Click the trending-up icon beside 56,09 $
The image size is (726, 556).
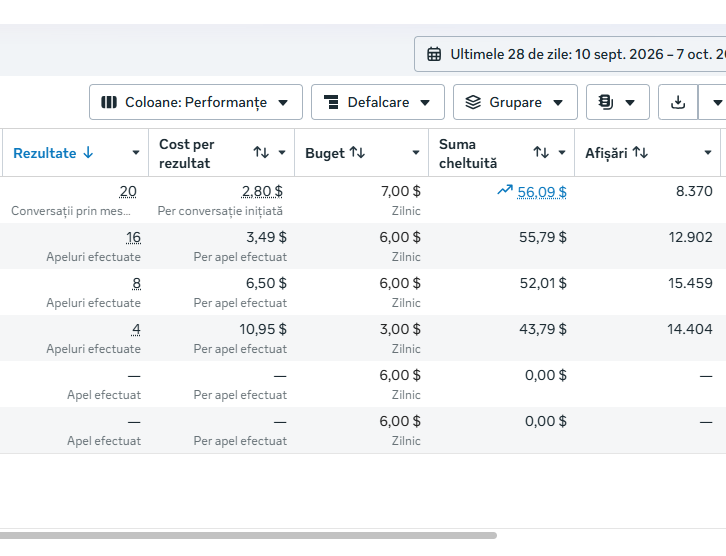click(x=505, y=190)
